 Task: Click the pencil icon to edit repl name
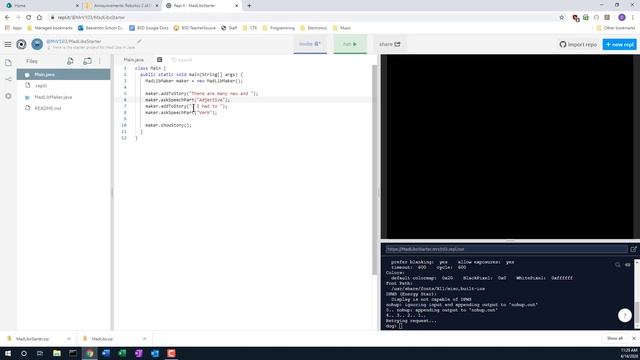point(139,41)
